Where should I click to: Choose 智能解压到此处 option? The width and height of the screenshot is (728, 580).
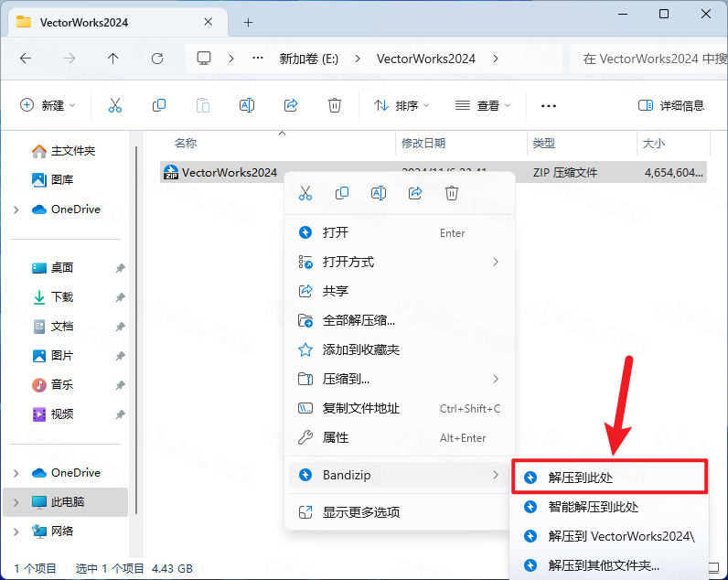(593, 506)
